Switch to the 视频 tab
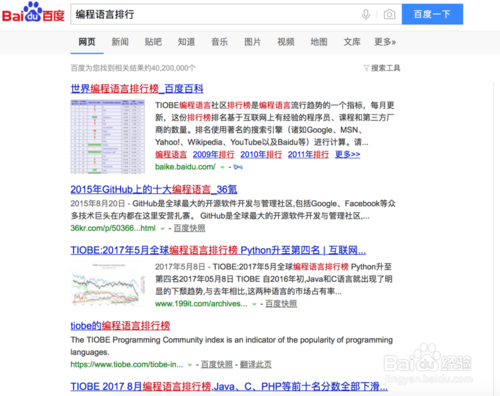Image resolution: width=500 pixels, height=396 pixels. tap(286, 42)
